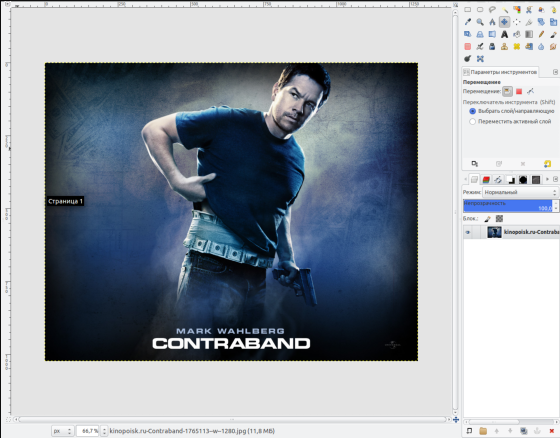
Task: Delete layer red X button
Action: coord(552,431)
